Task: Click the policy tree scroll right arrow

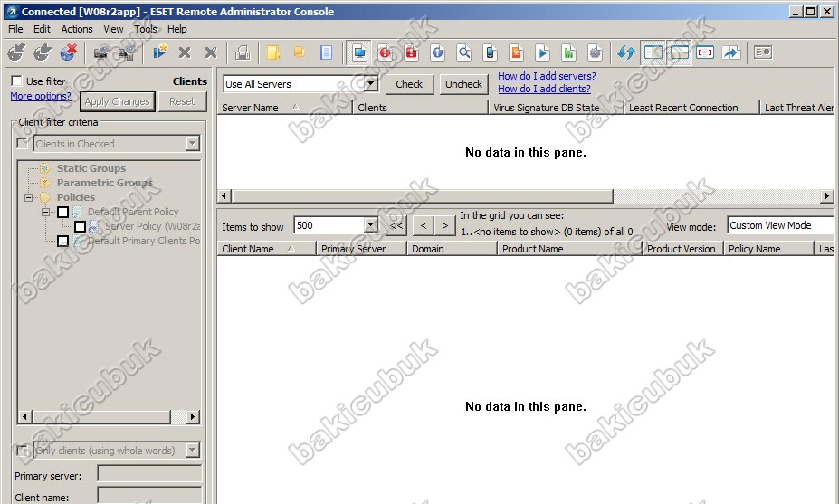Action: [x=193, y=416]
